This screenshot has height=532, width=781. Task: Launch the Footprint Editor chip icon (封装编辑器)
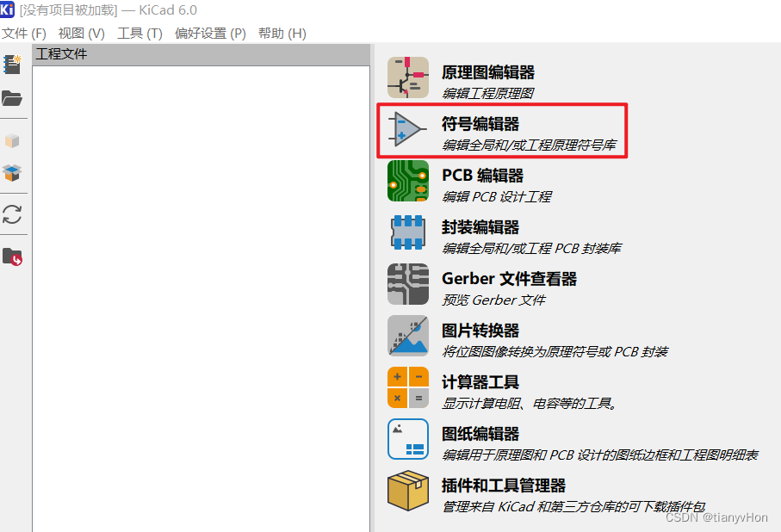408,232
